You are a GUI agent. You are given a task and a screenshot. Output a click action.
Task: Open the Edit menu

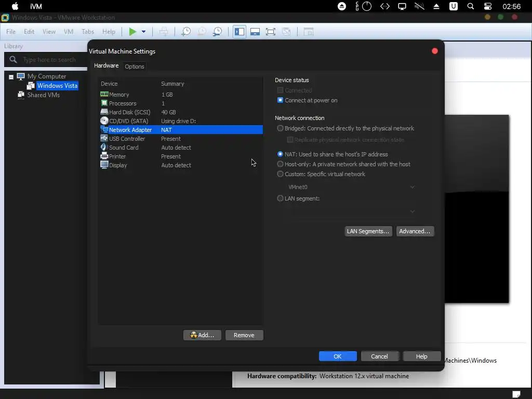point(29,32)
